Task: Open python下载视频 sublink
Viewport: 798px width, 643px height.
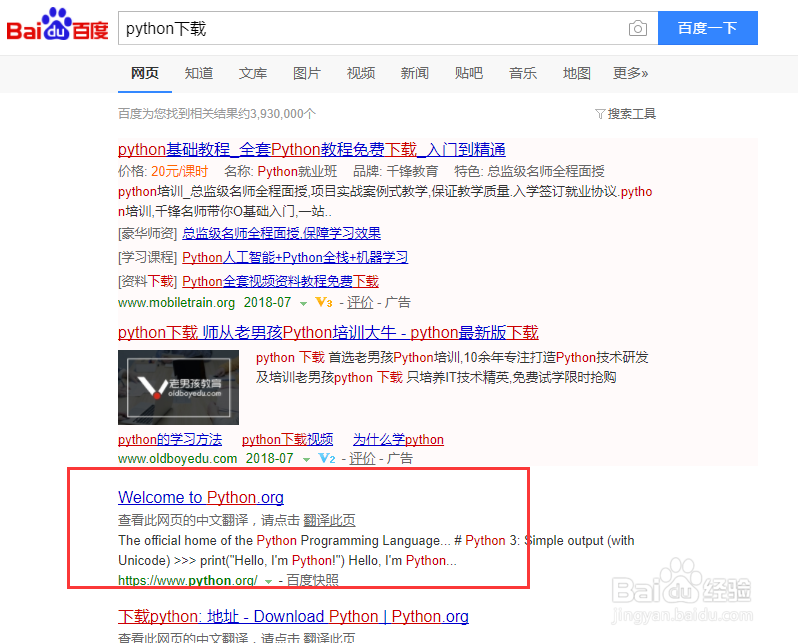Action: click(288, 439)
